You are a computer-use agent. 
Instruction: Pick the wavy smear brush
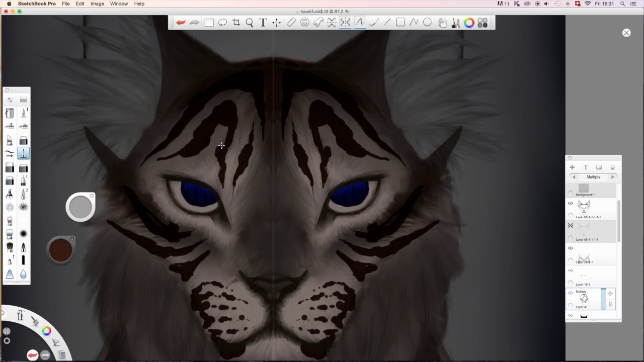coord(10,153)
